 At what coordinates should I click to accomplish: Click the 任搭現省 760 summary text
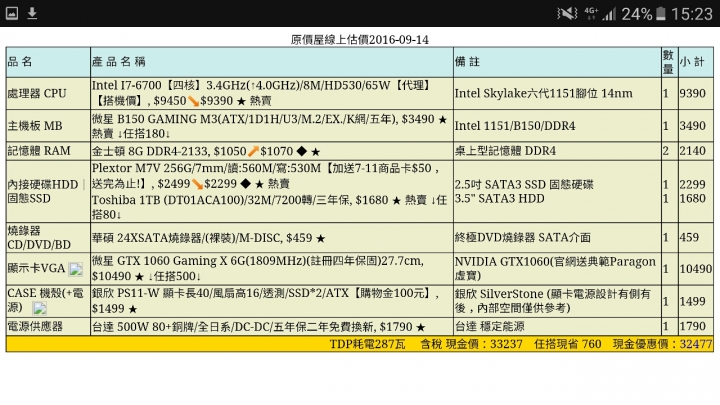coord(568,344)
